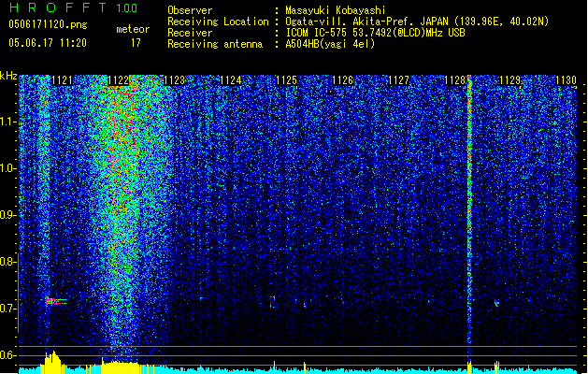The image size is (588, 374).
Task: Click the 1.1 frequency axis label
Action: tap(8, 122)
